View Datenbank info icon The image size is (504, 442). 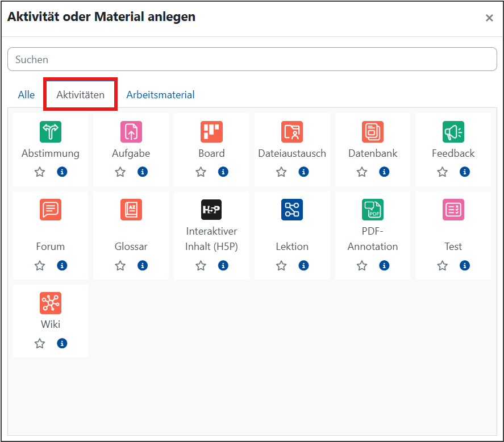pos(384,172)
